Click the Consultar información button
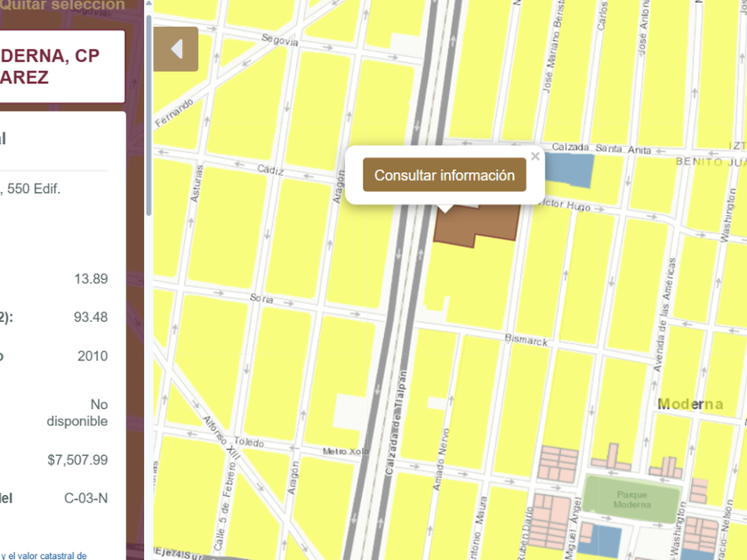This screenshot has width=747, height=560. pos(444,175)
